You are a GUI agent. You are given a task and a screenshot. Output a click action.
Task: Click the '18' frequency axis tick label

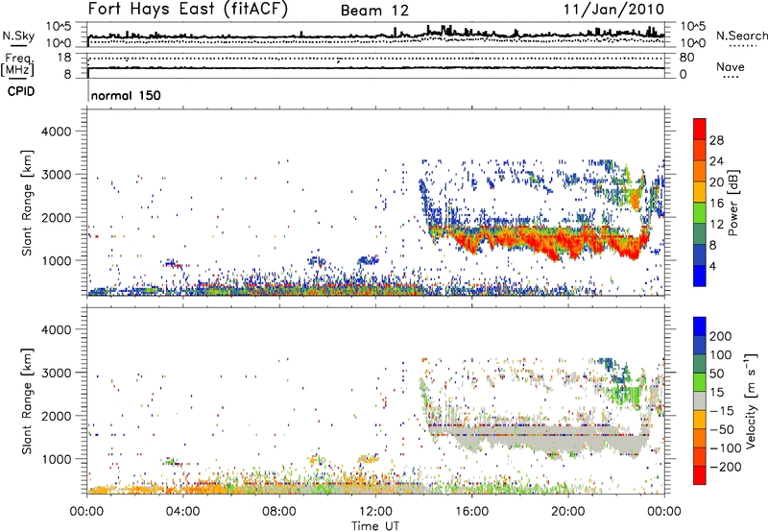[x=63, y=58]
